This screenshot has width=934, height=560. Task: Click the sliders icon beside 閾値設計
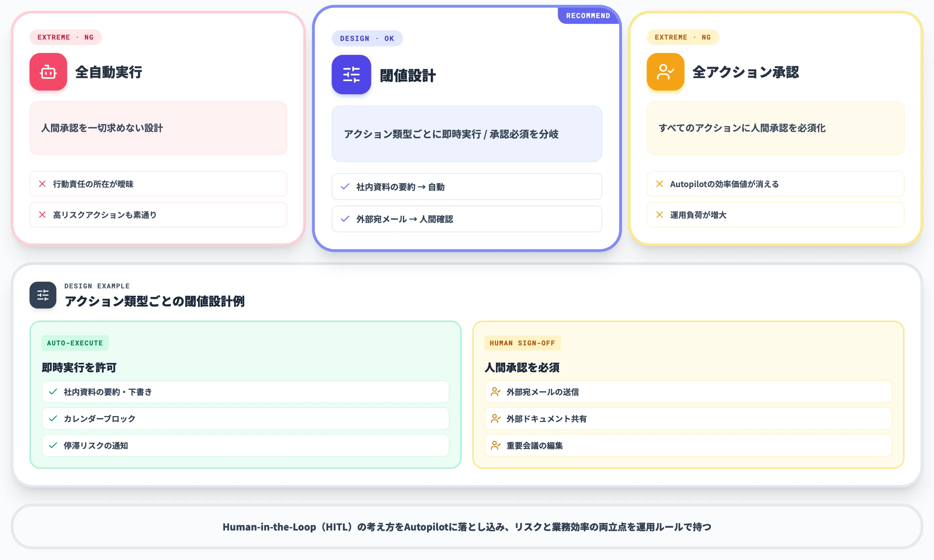[x=351, y=74]
